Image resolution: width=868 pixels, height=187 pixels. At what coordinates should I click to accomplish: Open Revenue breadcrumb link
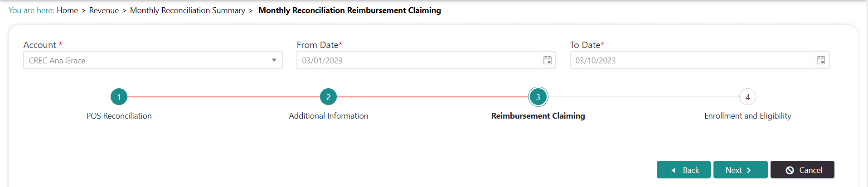104,10
